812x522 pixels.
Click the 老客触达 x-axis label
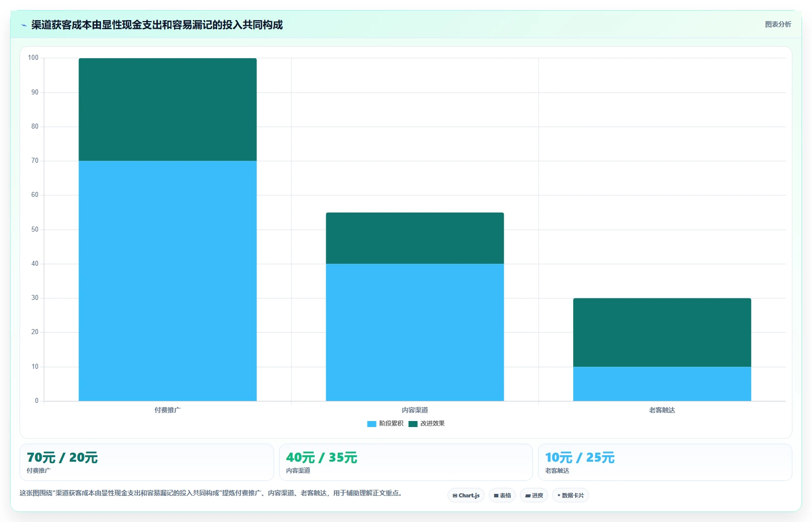[x=662, y=410]
